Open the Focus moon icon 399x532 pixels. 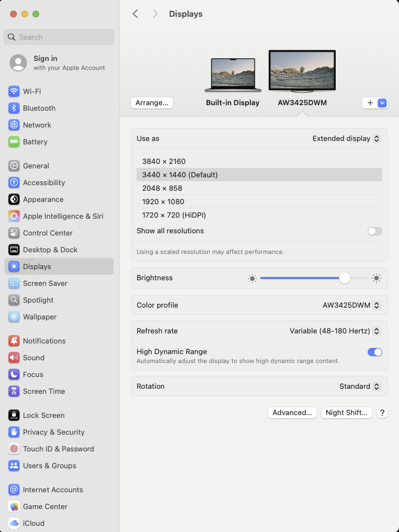14,375
